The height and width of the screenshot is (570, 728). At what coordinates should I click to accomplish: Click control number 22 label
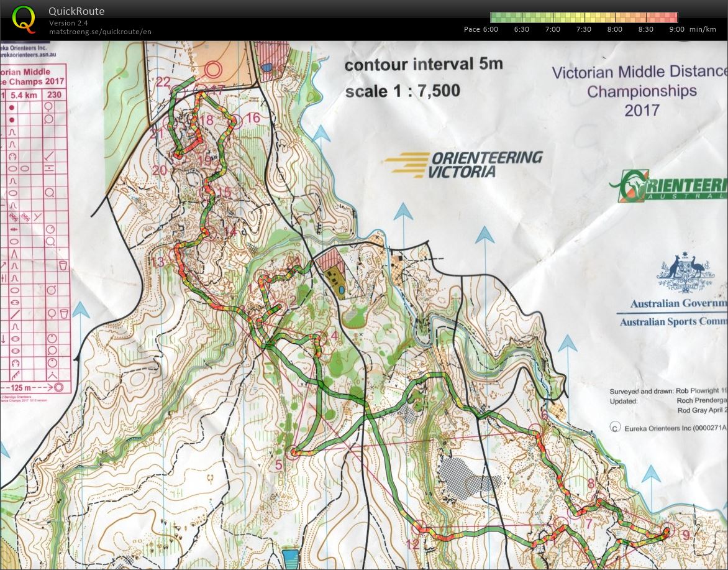[x=163, y=81]
